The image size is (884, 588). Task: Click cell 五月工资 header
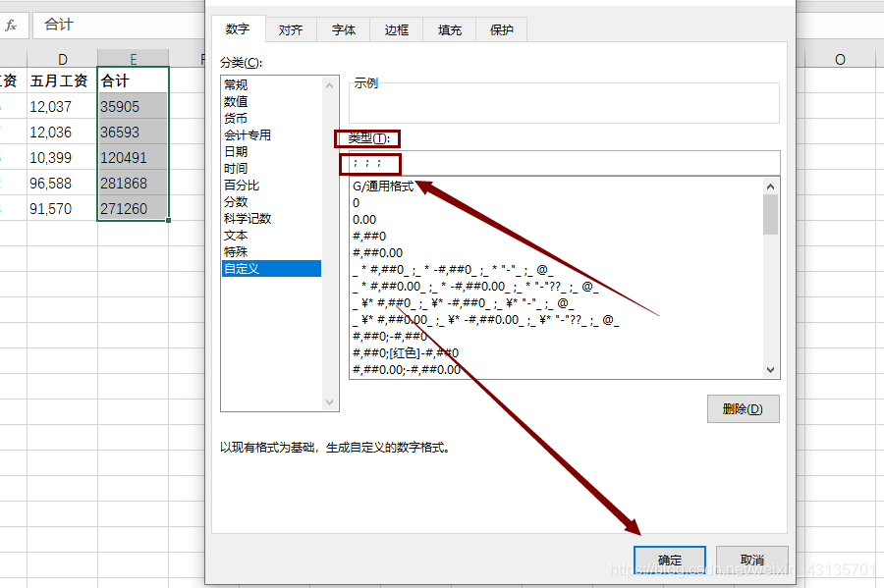pyautogui.click(x=62, y=80)
